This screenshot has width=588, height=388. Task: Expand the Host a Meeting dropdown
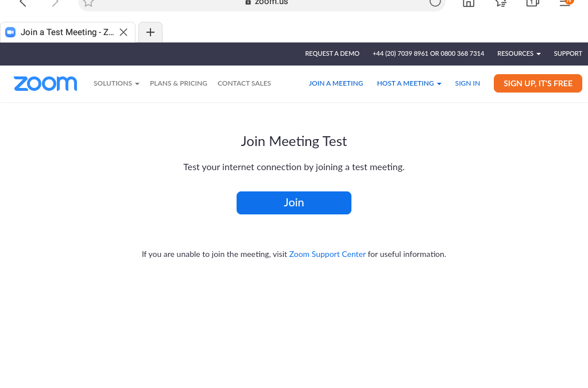click(x=409, y=83)
